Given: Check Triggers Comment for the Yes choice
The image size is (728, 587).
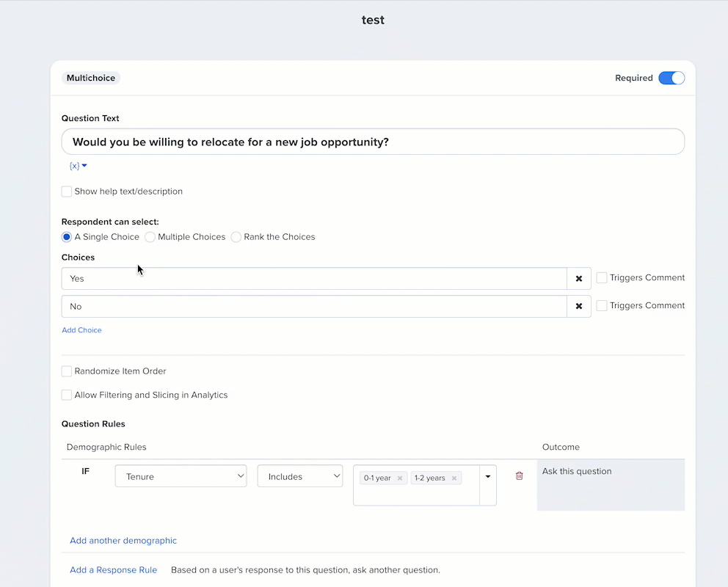Looking at the screenshot, I should click(x=602, y=278).
